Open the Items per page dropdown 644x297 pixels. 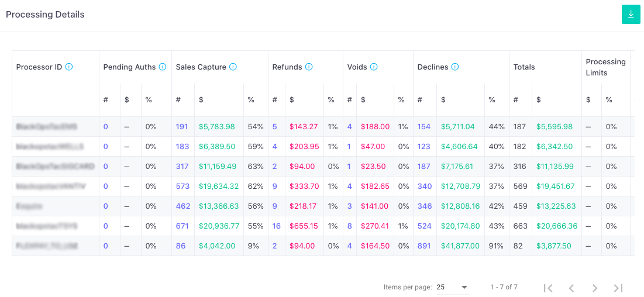click(453, 287)
